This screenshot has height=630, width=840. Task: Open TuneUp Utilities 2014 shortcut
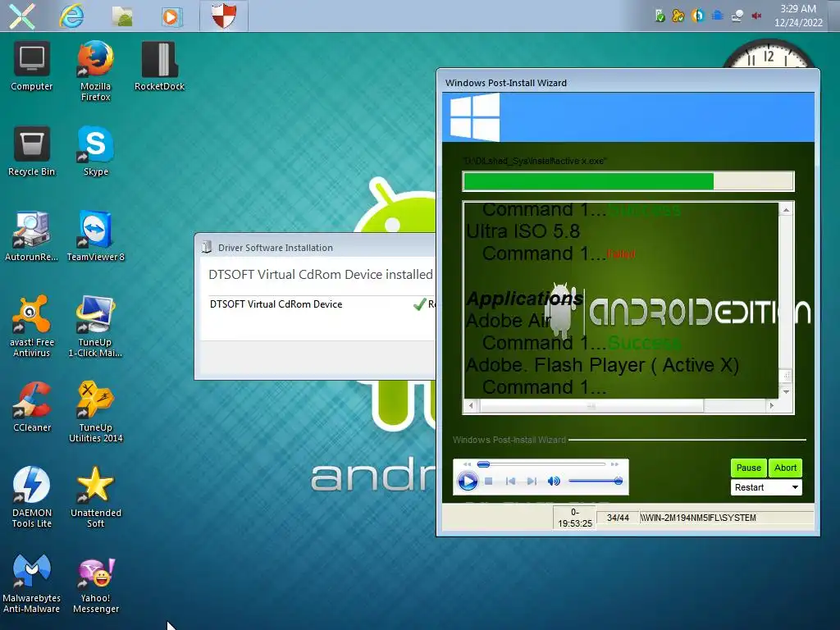pos(95,412)
